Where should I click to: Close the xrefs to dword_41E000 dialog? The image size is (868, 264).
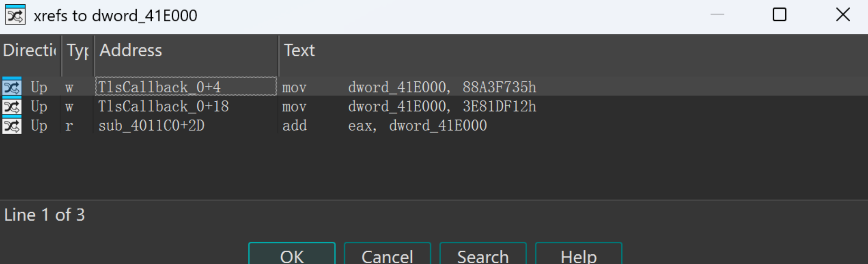pyautogui.click(x=843, y=15)
